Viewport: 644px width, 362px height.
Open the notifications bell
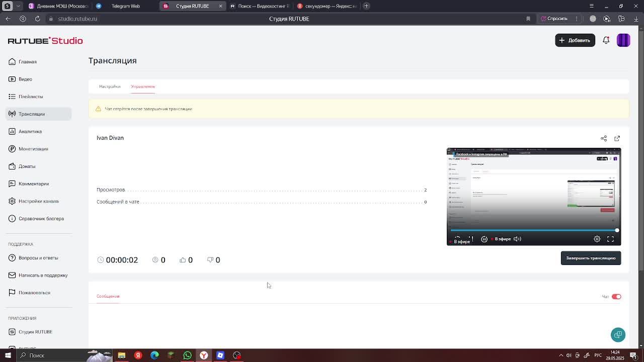[x=606, y=40]
